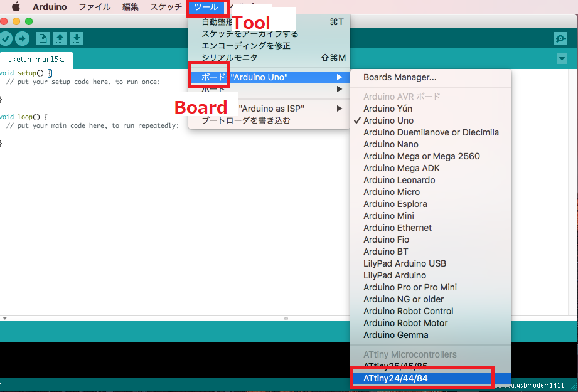This screenshot has height=392, width=578.
Task: Open the ファイル menu
Action: coord(95,7)
